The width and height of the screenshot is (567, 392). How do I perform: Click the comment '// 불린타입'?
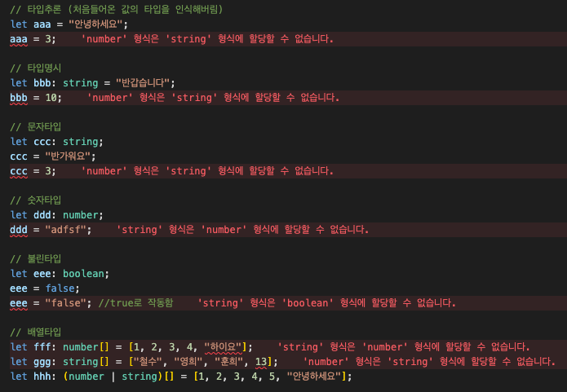tap(36, 259)
